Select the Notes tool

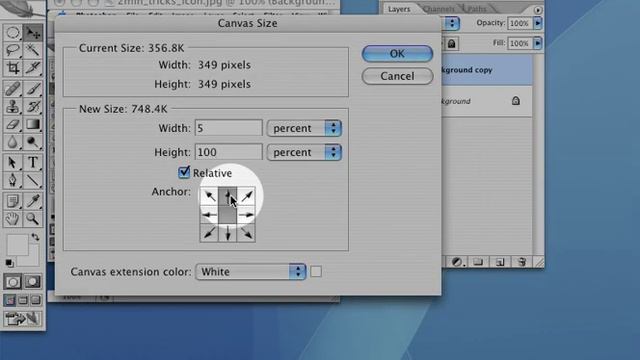[x=13, y=201]
